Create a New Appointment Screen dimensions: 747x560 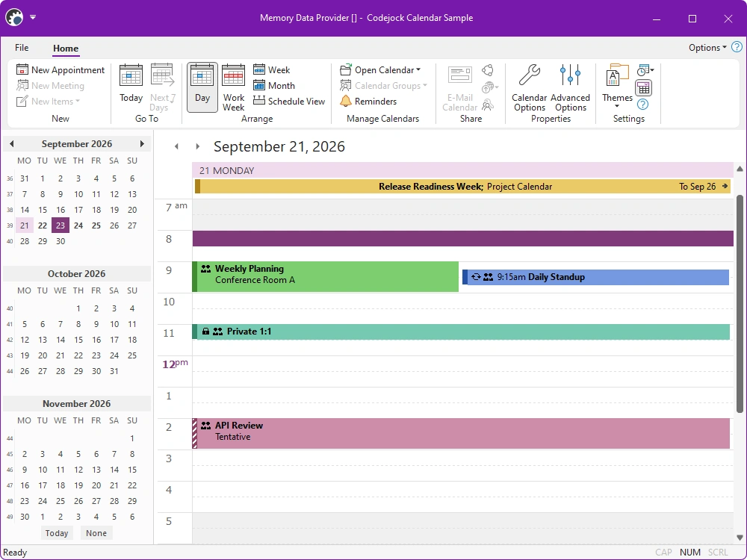click(61, 70)
